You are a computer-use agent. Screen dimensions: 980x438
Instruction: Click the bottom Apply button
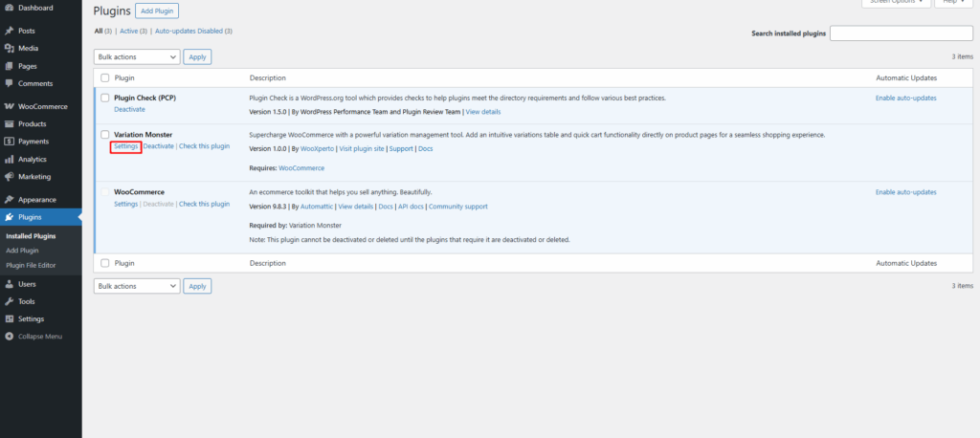(x=197, y=286)
